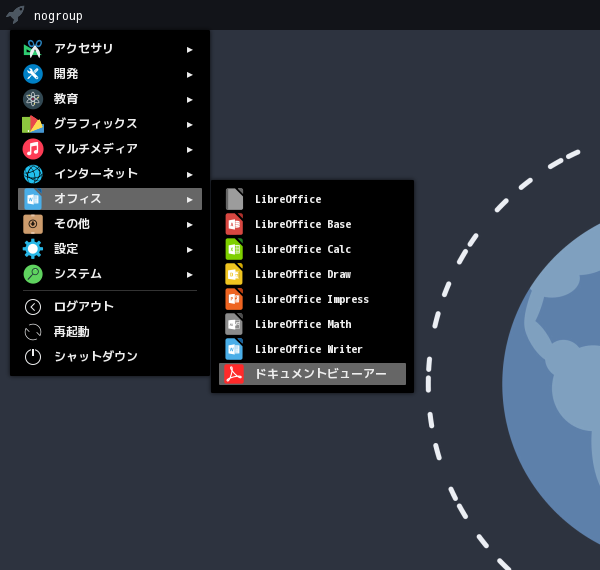Viewport: 600px width, 570px height.
Task: Click the atom icon next to 教育
Action: pyautogui.click(x=33, y=99)
